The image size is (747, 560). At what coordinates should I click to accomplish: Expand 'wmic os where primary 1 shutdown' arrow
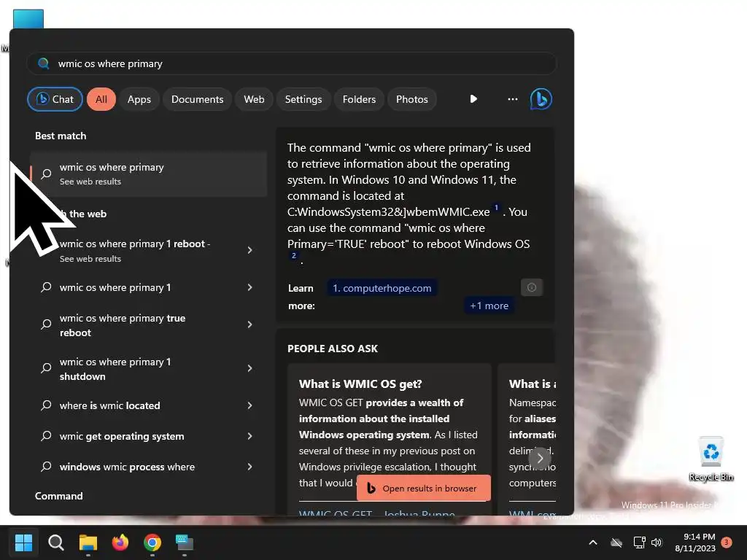(249, 368)
